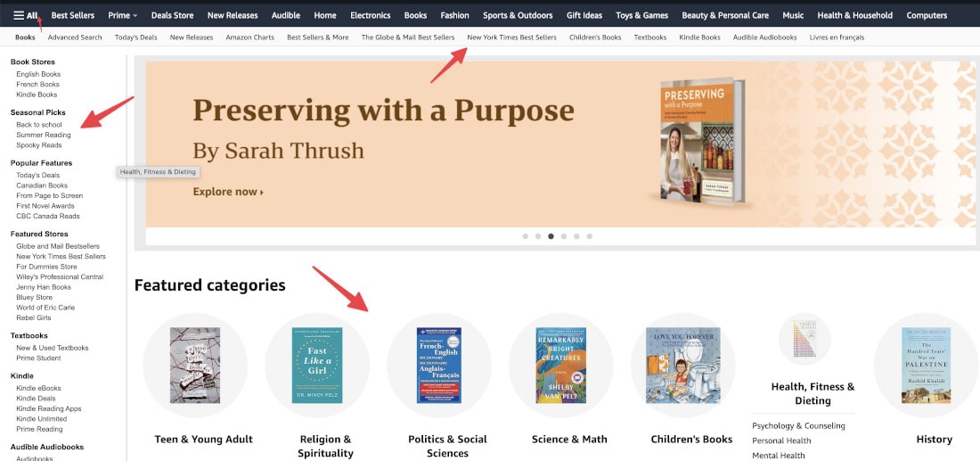
Task: Open the Hundred Years' War on Palestine cover
Action: (927, 365)
